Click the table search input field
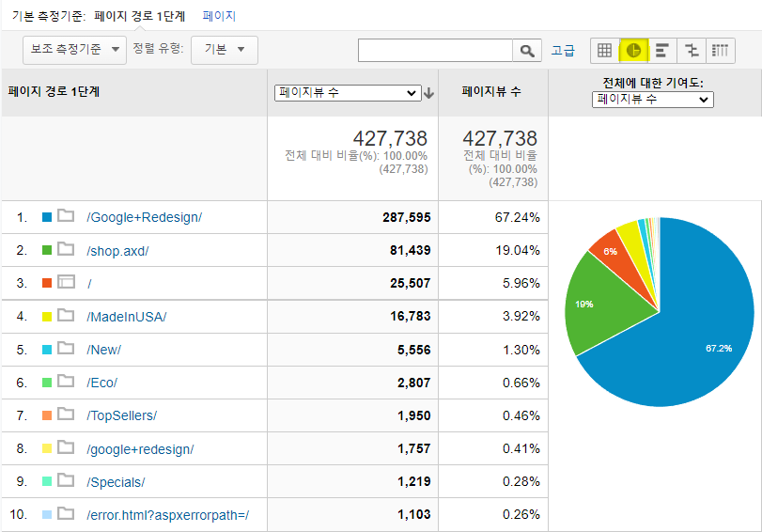Viewport: 762px width, 532px height. click(435, 51)
